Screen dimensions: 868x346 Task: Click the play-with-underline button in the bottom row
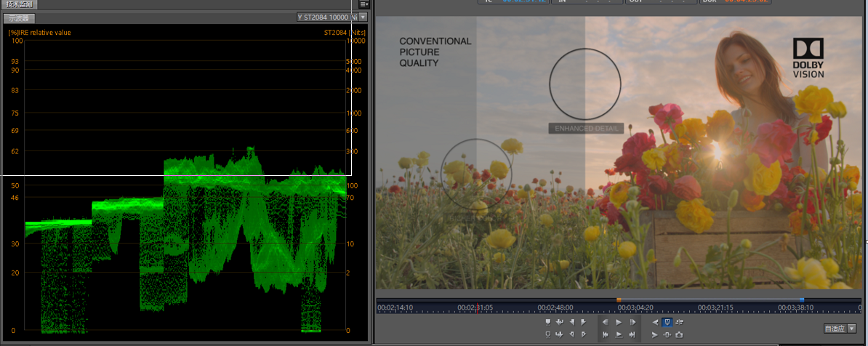pyautogui.click(x=619, y=334)
